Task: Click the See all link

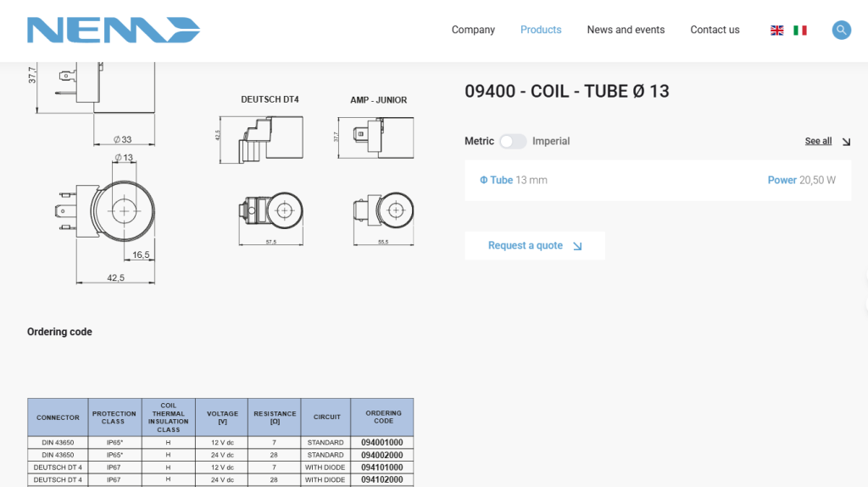Action: (818, 142)
